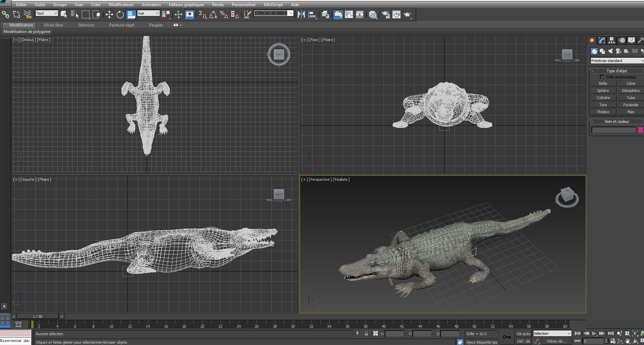This screenshot has height=345, width=644.
Task: Select the Cameras category icon
Action: (x=618, y=51)
